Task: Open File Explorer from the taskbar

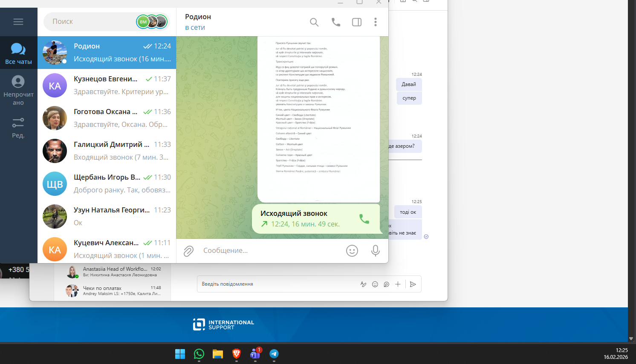Action: tap(218, 354)
